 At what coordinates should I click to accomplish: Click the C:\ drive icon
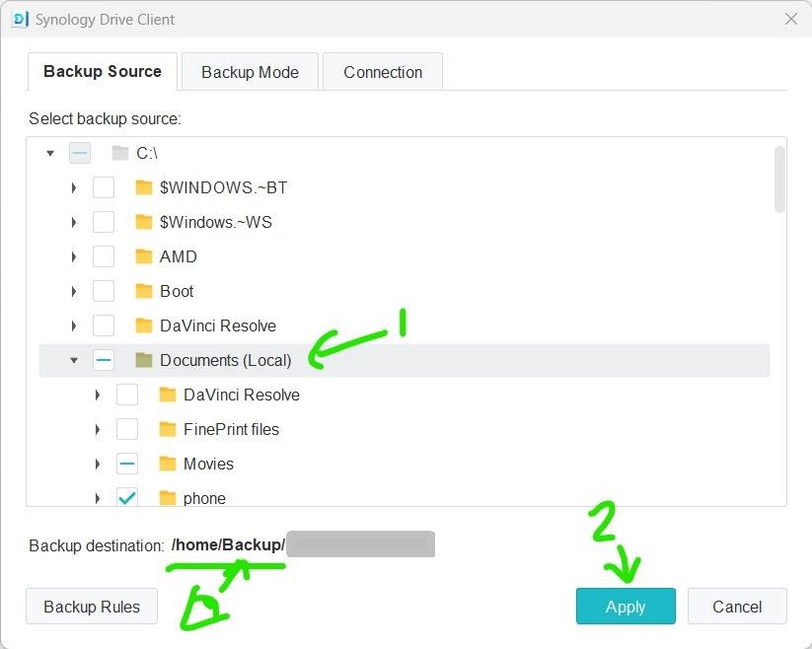[120, 153]
